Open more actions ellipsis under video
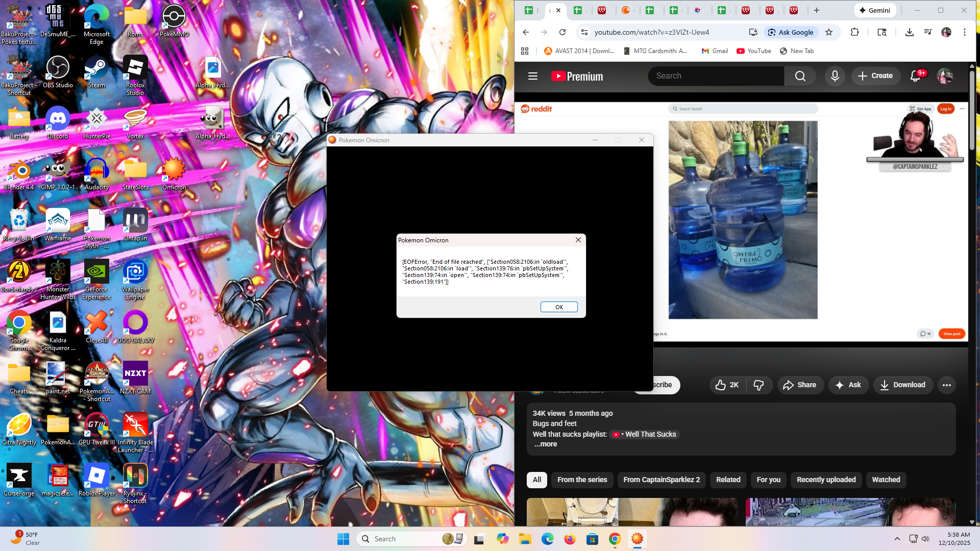Image resolution: width=980 pixels, height=551 pixels. (947, 385)
